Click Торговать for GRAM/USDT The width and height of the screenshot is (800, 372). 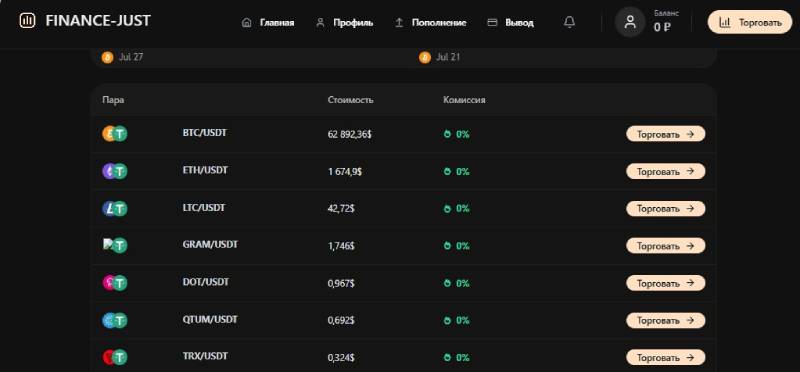(665, 246)
